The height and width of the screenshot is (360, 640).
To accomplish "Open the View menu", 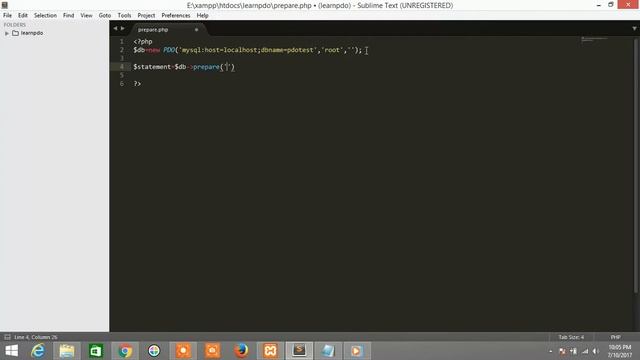I will tap(86, 16).
